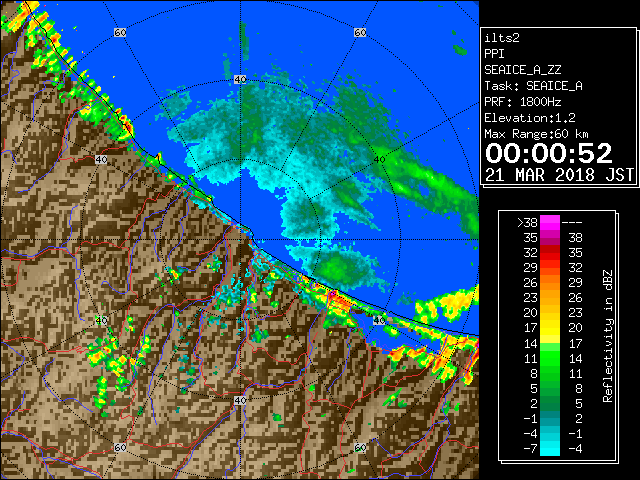Click the '00:00:52' timestamp
Image resolution: width=640 pixels, height=480 pixels.
pyautogui.click(x=549, y=153)
